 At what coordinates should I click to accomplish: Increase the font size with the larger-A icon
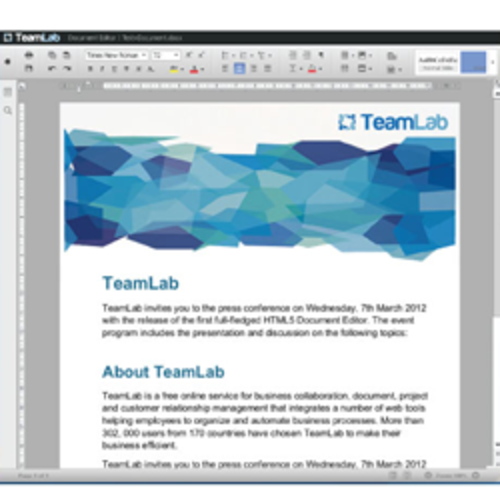tap(189, 55)
